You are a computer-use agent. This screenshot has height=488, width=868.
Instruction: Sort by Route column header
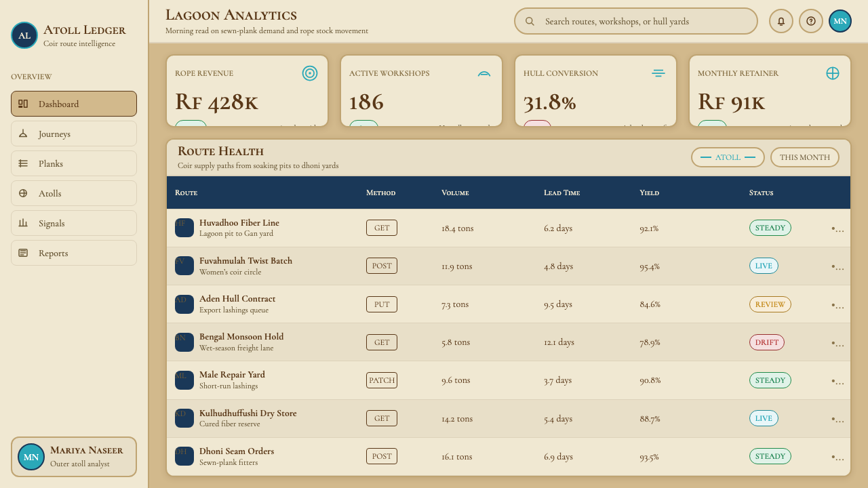(x=186, y=192)
